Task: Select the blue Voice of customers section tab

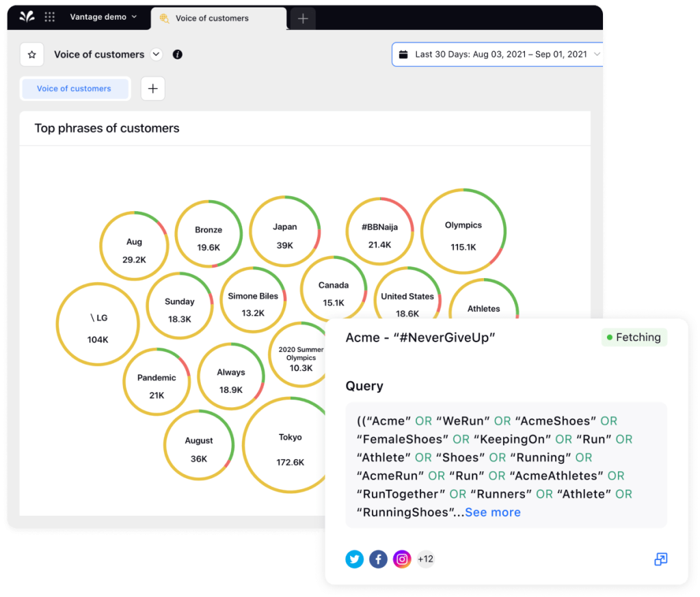Action: click(x=75, y=88)
